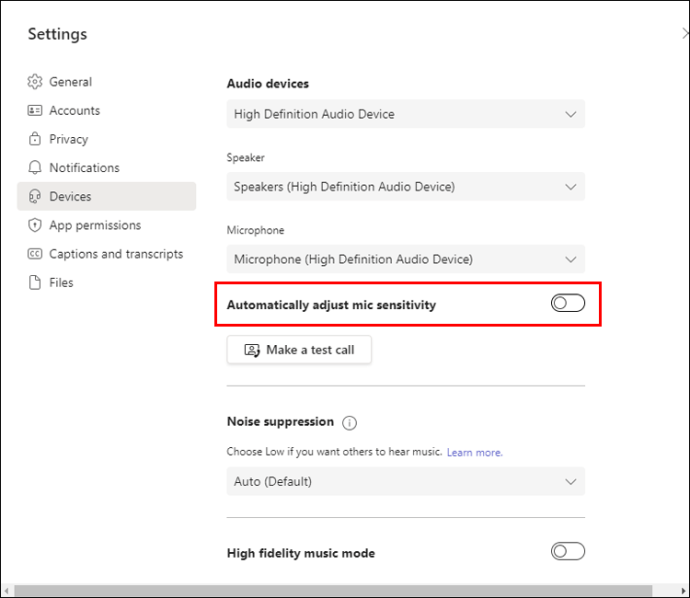This screenshot has width=690, height=598.
Task: Turn on High fidelity music mode
Action: 568,551
